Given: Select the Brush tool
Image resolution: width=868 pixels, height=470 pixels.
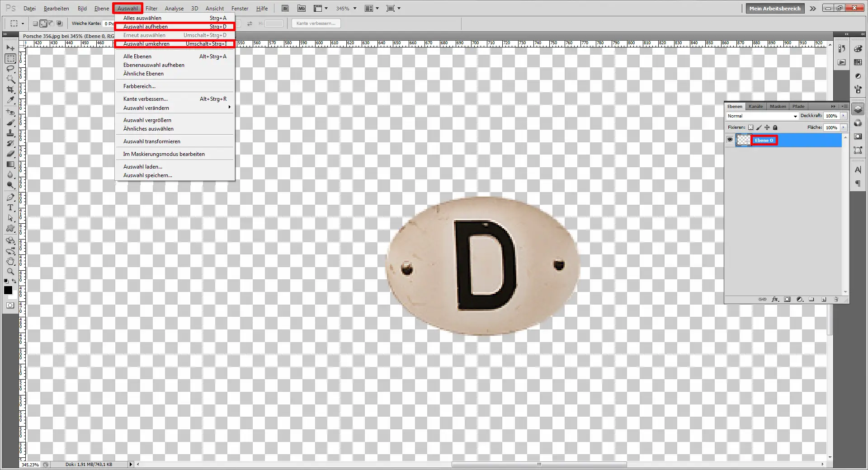Looking at the screenshot, I should pyautogui.click(x=10, y=122).
